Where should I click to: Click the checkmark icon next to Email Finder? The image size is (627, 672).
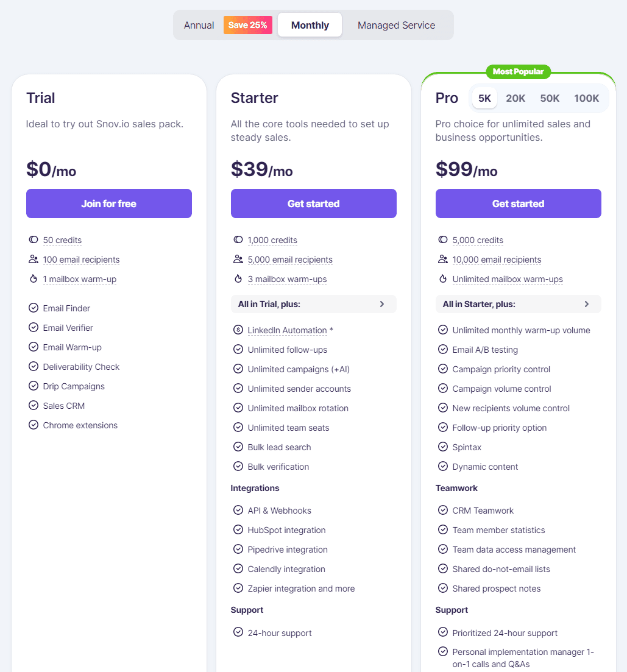(34, 308)
